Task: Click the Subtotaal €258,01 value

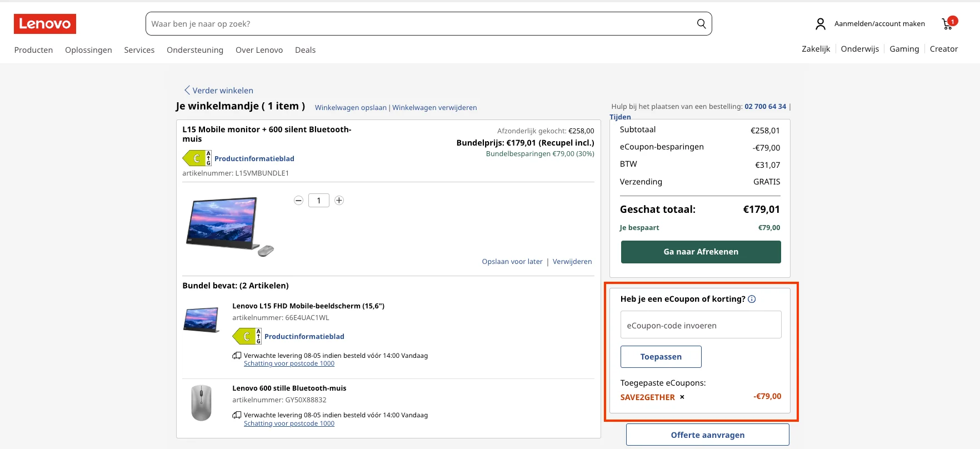Action: point(765,131)
